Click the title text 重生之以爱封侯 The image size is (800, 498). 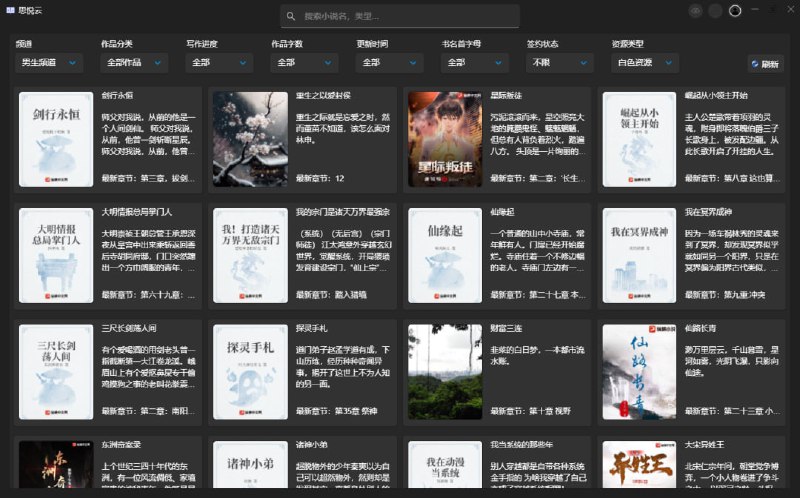pos(323,95)
